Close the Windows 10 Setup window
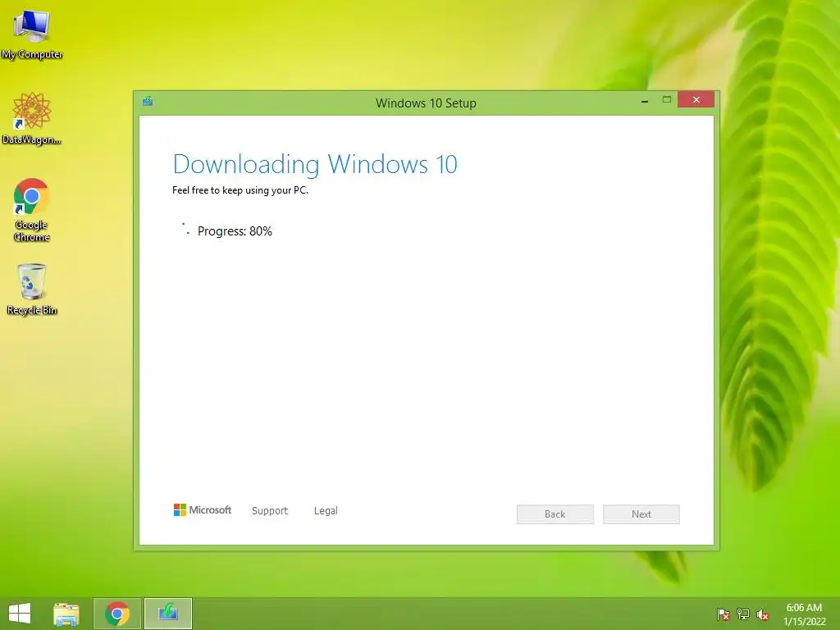840x630 pixels. [x=696, y=99]
